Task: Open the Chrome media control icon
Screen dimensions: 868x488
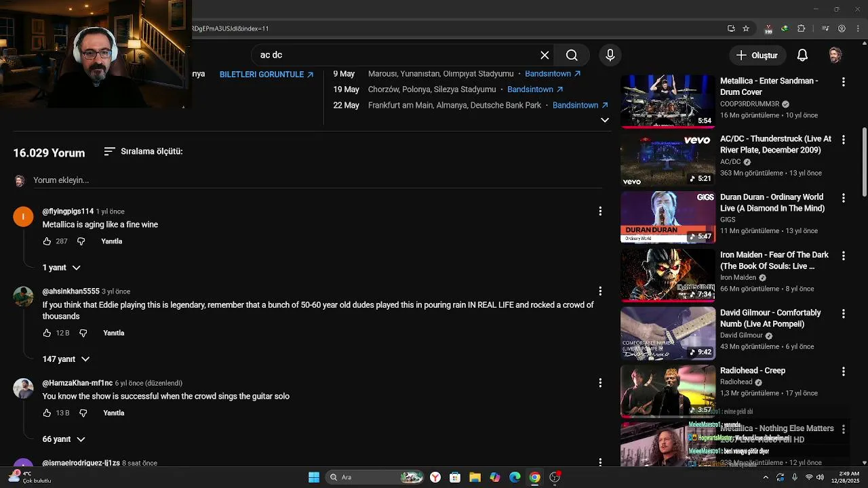Action: [825, 28]
